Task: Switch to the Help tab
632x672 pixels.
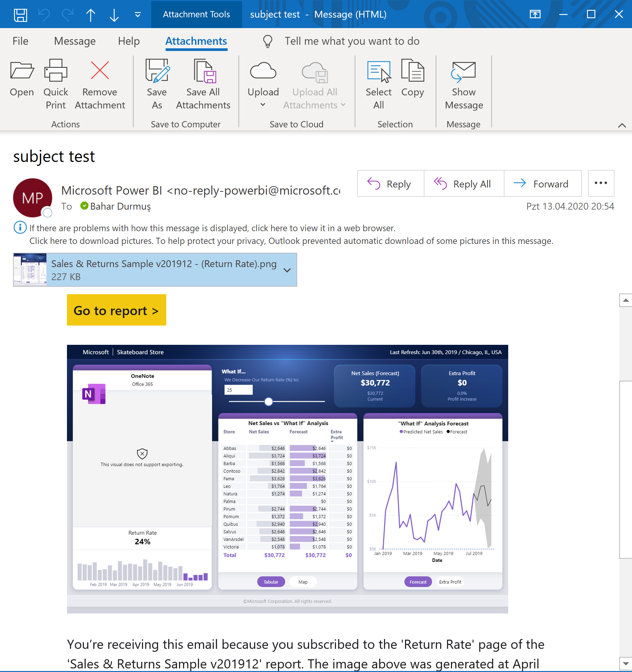Action: [129, 41]
